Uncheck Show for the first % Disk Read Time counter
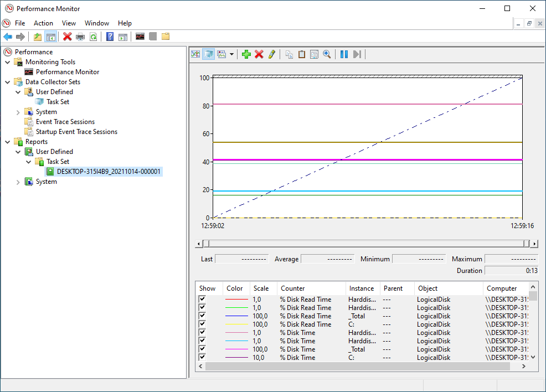546x392 pixels. click(202, 299)
